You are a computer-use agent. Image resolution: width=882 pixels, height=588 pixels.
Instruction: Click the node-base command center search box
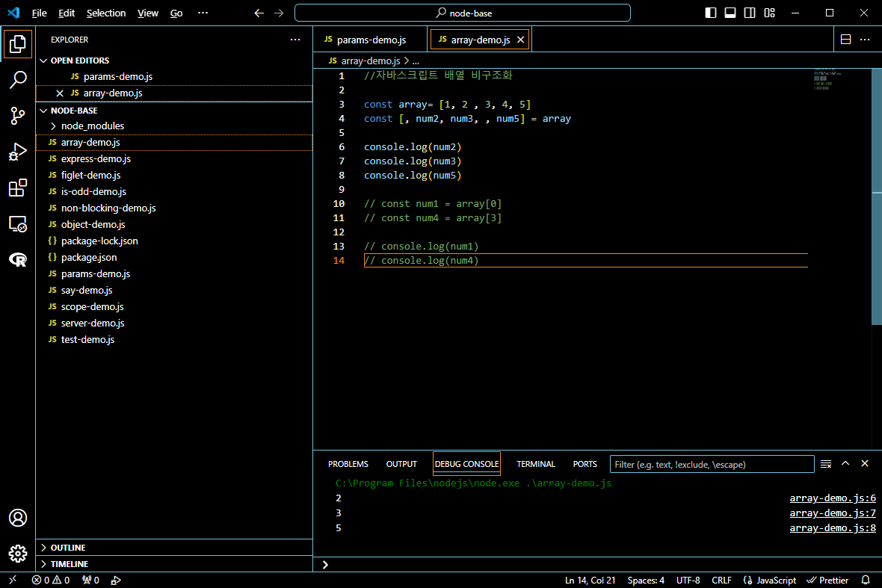463,13
